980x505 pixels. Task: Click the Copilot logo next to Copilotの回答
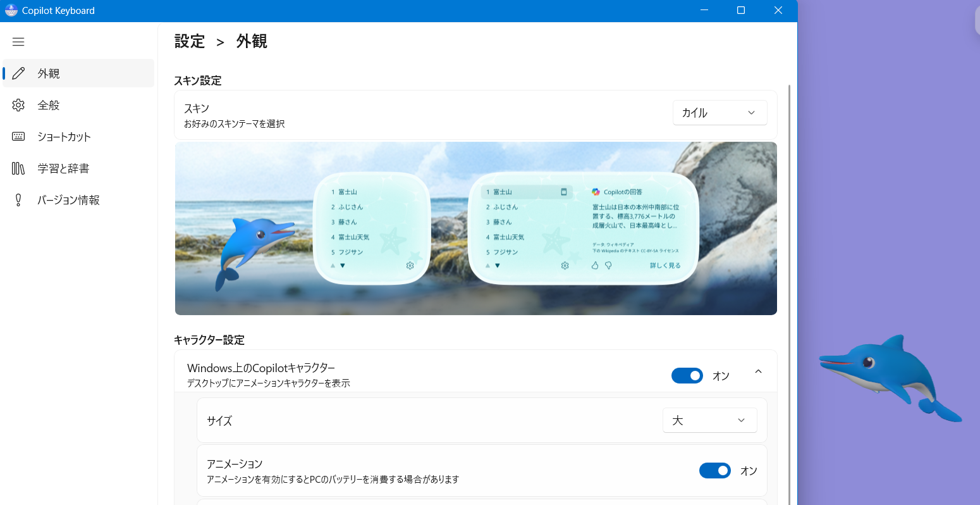tap(596, 192)
